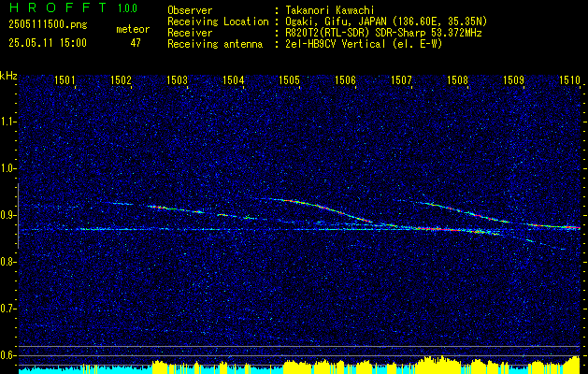Click the 0.7 kHz axis label

[x=7, y=309]
